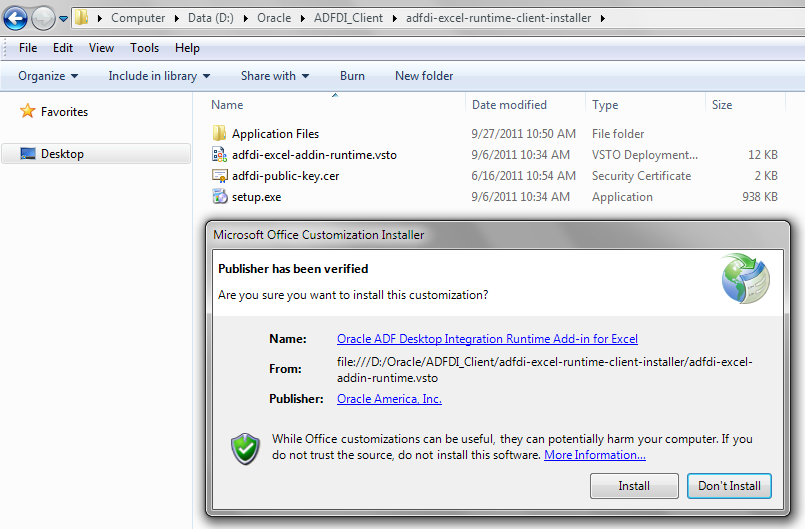Select the Application Files folder name

(275, 134)
